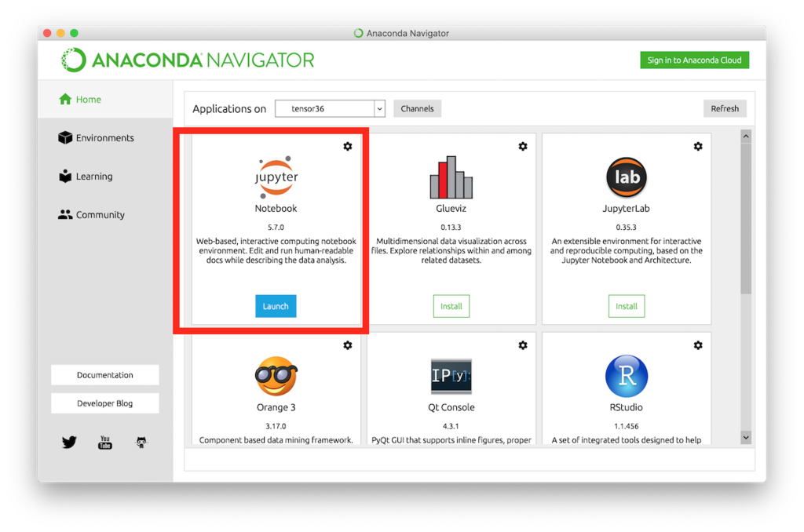Click the Qt Console version 4.3.1 text
This screenshot has width=804, height=532.
(x=451, y=426)
